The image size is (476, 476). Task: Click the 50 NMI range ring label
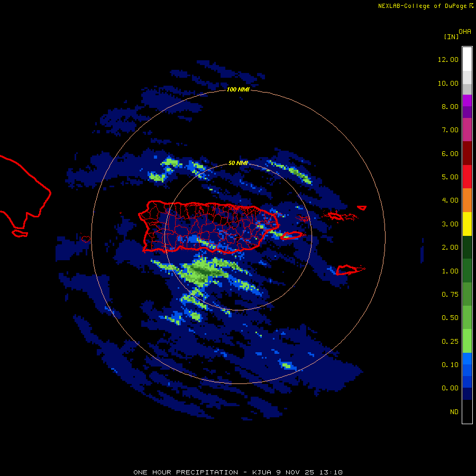(x=238, y=163)
